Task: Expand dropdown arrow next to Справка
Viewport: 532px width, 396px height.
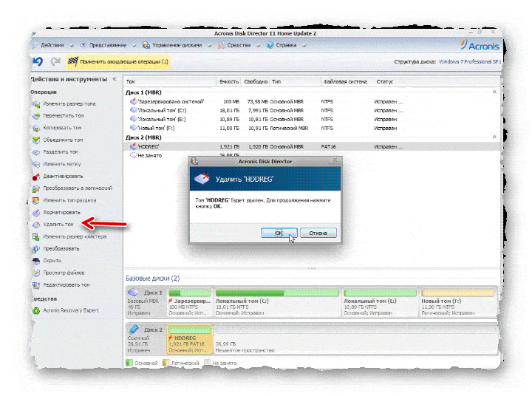Action: click(x=304, y=46)
